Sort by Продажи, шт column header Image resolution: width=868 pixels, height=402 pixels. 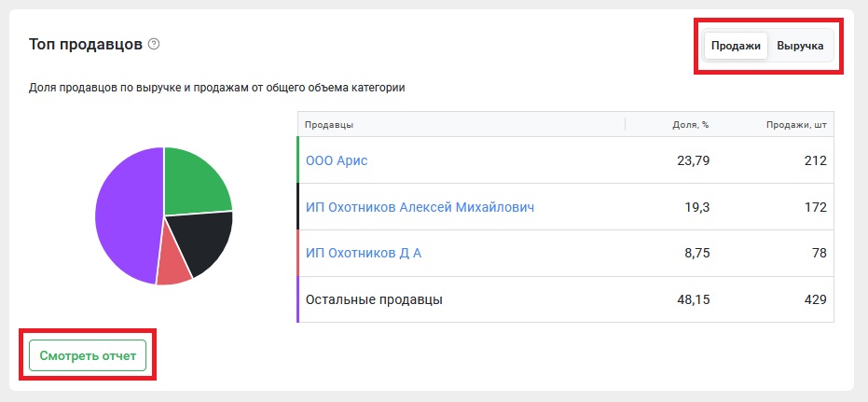click(796, 125)
